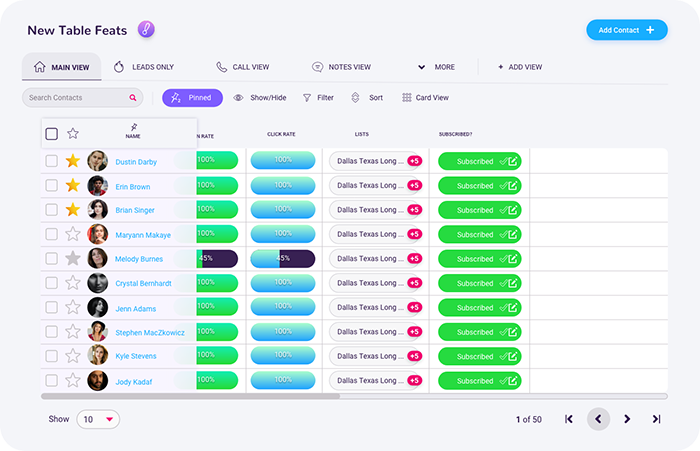Check the box for Jody Kadaf
The height and width of the screenshot is (451, 700).
51,380
